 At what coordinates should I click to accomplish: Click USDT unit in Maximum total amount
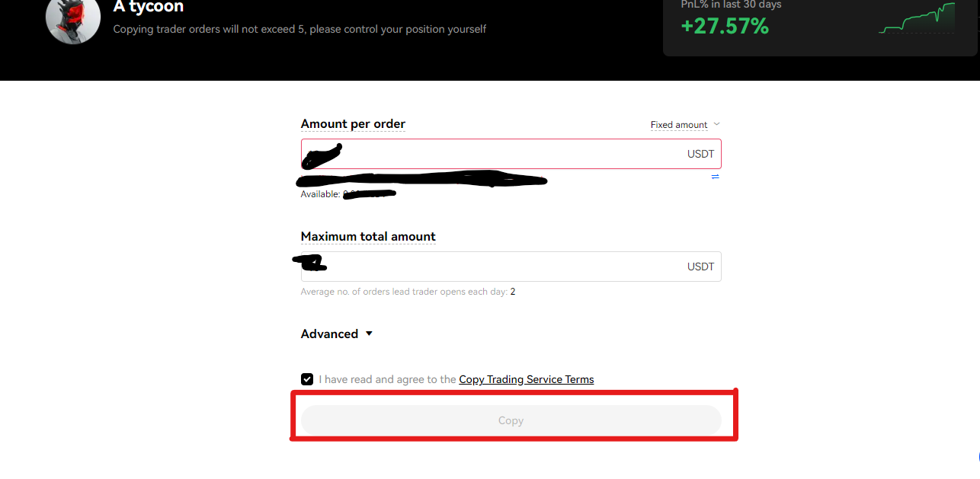point(701,267)
